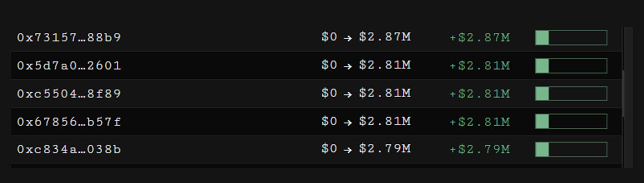The image size is (644, 183).
Task: Click the vertical scrollbar of the list
Action: [x=623, y=93]
